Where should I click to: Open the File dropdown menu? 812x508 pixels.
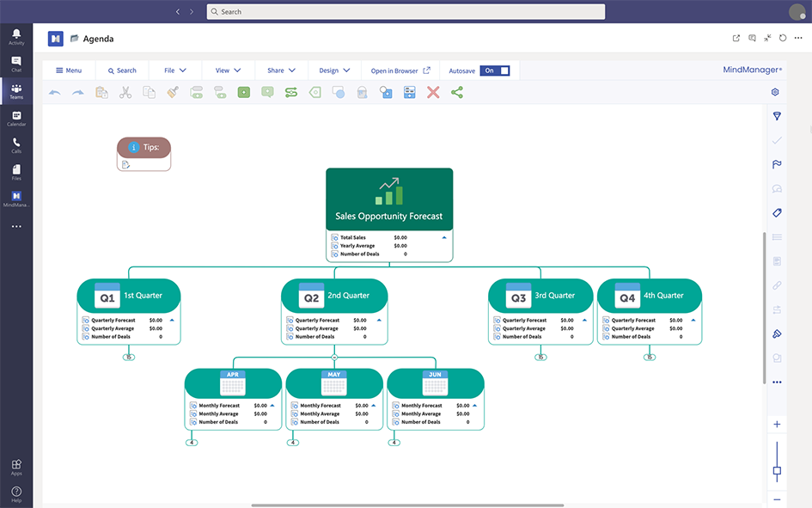pos(175,70)
